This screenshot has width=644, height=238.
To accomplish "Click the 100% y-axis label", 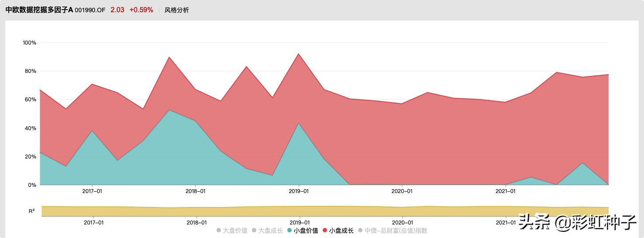I will point(29,43).
